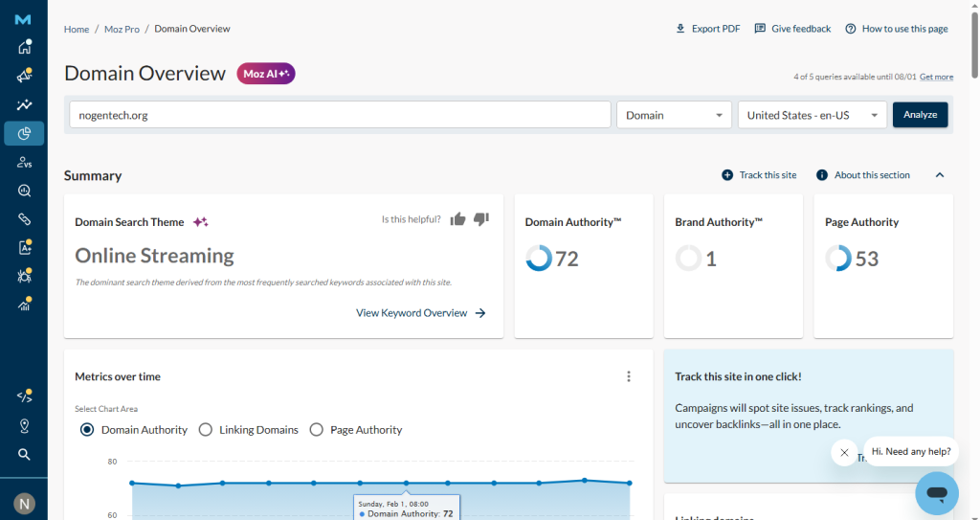Click the domain input field with nogentech.org
980x520 pixels.
340,115
